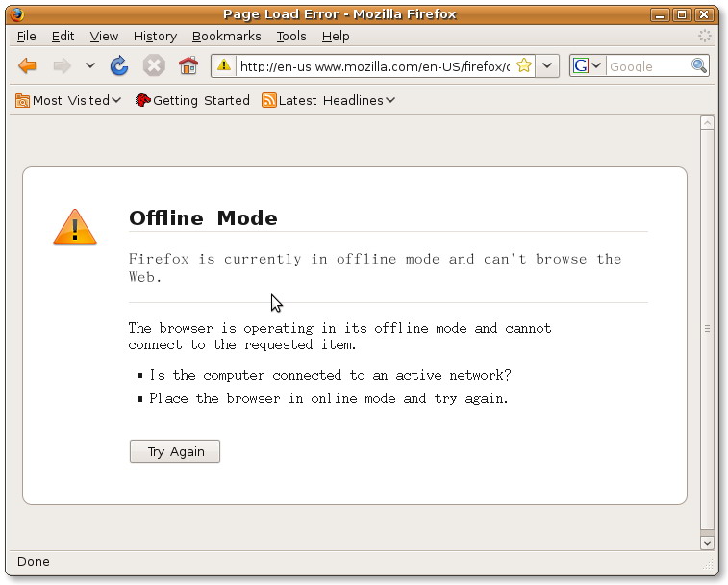728x585 pixels.
Task: Bookmark this page with the star icon
Action: [x=524, y=65]
